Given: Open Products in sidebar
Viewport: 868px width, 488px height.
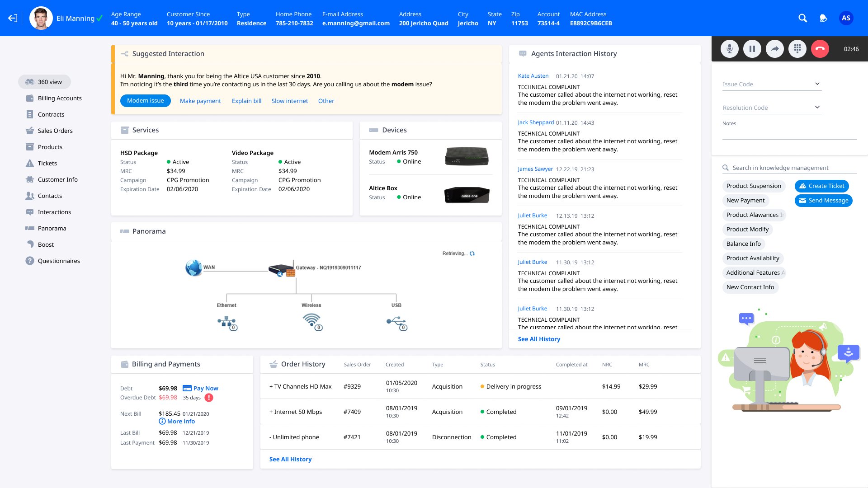Looking at the screenshot, I should pos(44,147).
